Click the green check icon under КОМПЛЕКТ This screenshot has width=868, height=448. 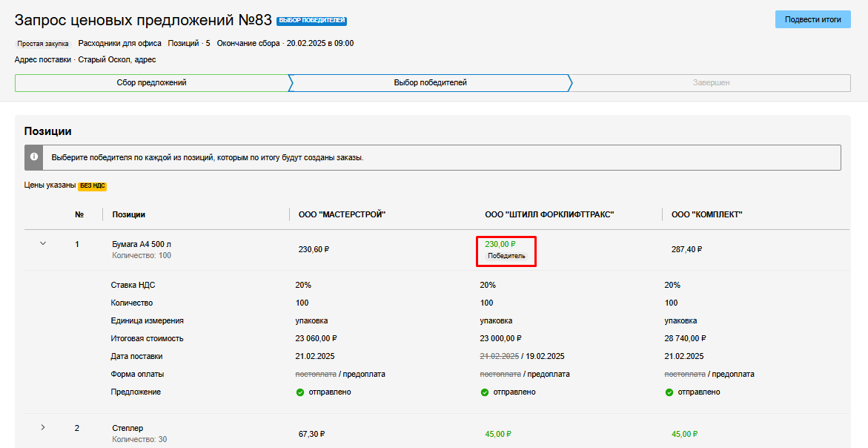pyautogui.click(x=669, y=392)
